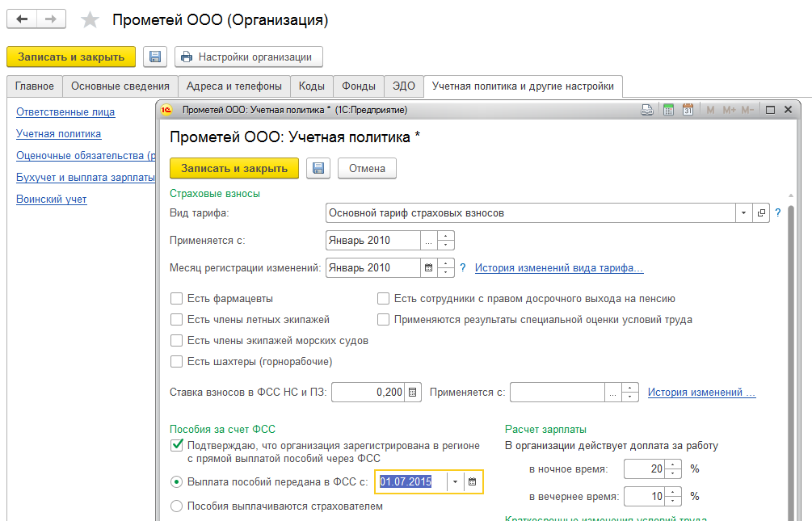Image resolution: width=812 pixels, height=521 pixels.
Task: Save organization with floppy disk icon
Action: coord(155,57)
